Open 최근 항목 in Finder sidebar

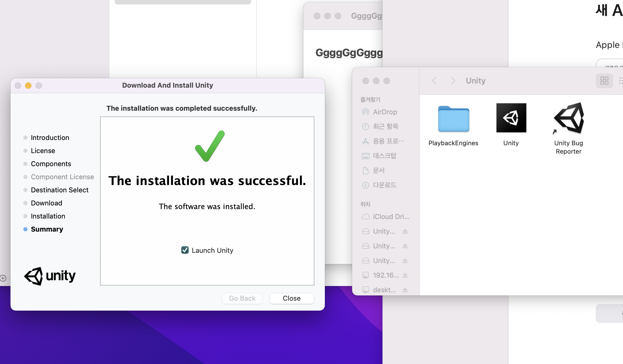click(x=385, y=127)
